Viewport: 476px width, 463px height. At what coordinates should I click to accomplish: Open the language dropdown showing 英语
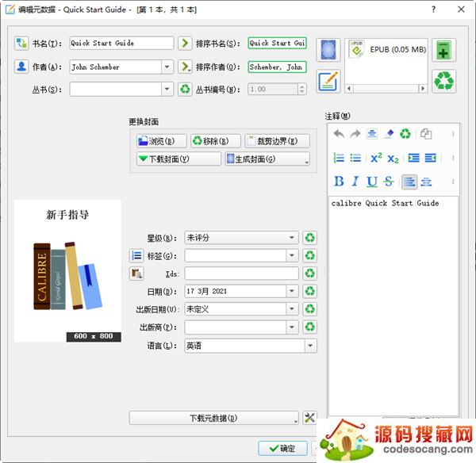pyautogui.click(x=310, y=346)
